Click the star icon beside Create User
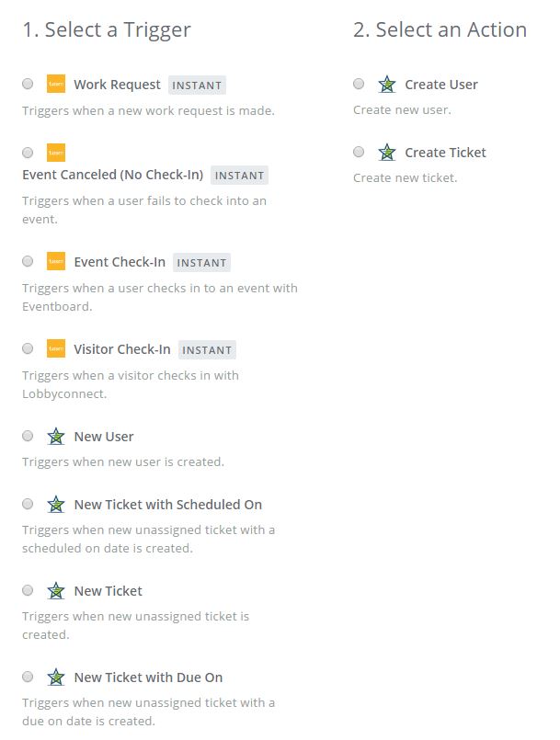 click(x=387, y=85)
